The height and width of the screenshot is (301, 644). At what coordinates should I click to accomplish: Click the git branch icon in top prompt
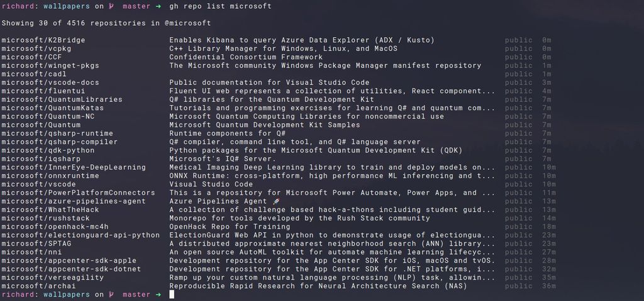coord(111,6)
